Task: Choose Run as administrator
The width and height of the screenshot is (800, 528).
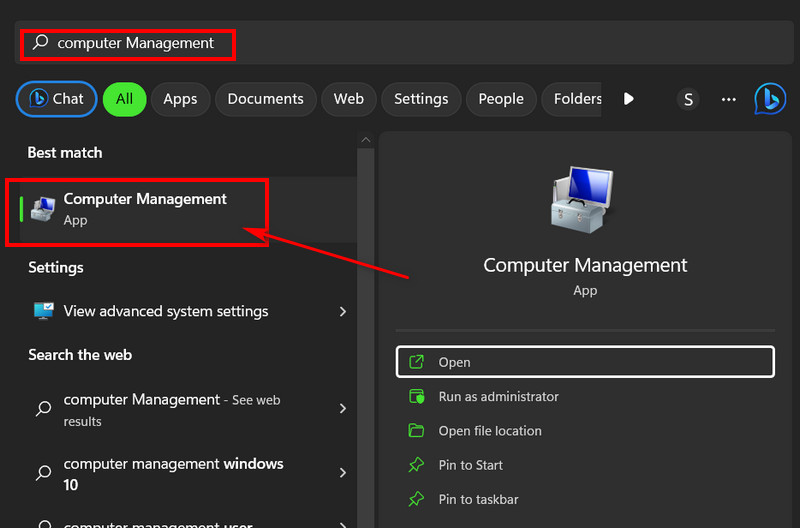Action: pos(585,396)
